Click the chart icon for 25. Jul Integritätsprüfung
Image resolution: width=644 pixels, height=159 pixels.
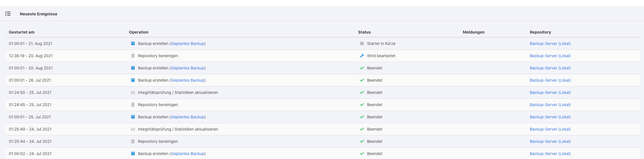click(133, 92)
